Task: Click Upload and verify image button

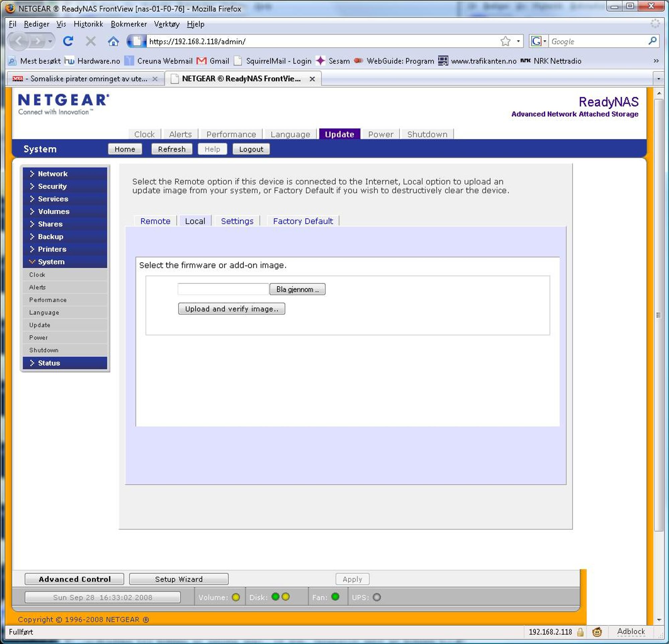Action: (232, 308)
